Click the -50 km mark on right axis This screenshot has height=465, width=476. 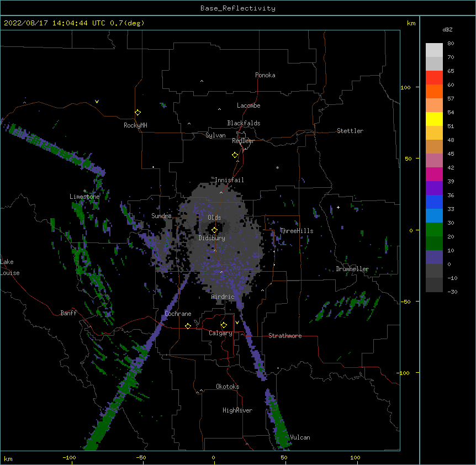[405, 302]
